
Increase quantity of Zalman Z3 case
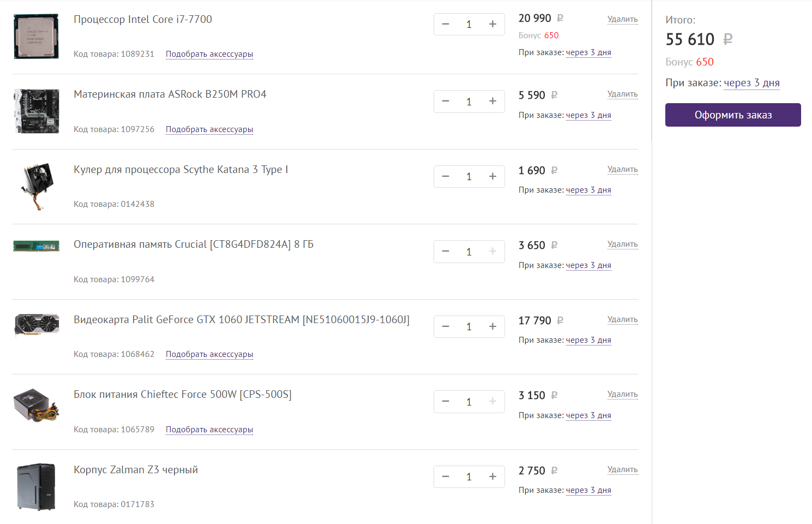(492, 477)
